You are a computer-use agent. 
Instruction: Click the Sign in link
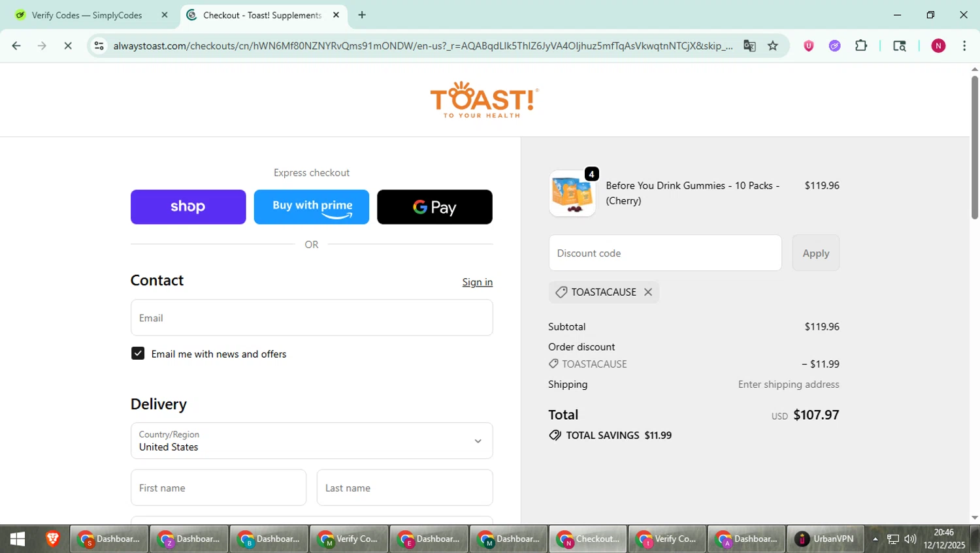[x=478, y=282]
